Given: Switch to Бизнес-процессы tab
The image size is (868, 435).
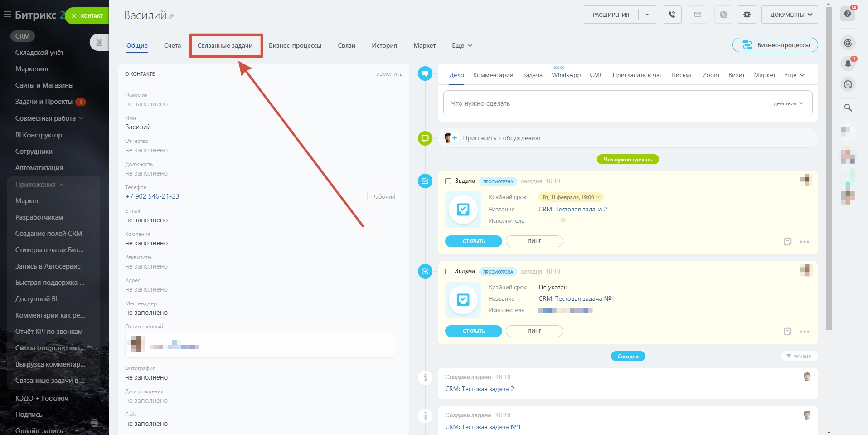Looking at the screenshot, I should pyautogui.click(x=295, y=45).
